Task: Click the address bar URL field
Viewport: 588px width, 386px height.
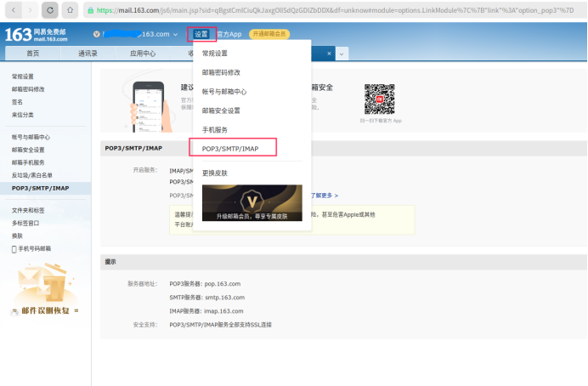Action: tap(335, 10)
